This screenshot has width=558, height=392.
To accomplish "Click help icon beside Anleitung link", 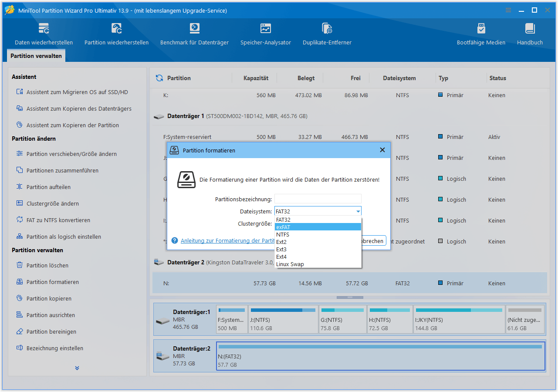I will click(x=175, y=240).
